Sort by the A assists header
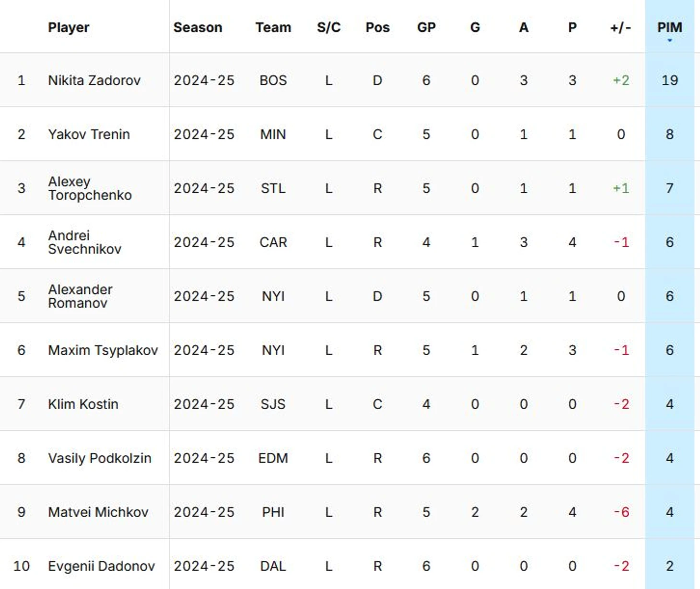The image size is (700, 589). (x=524, y=27)
